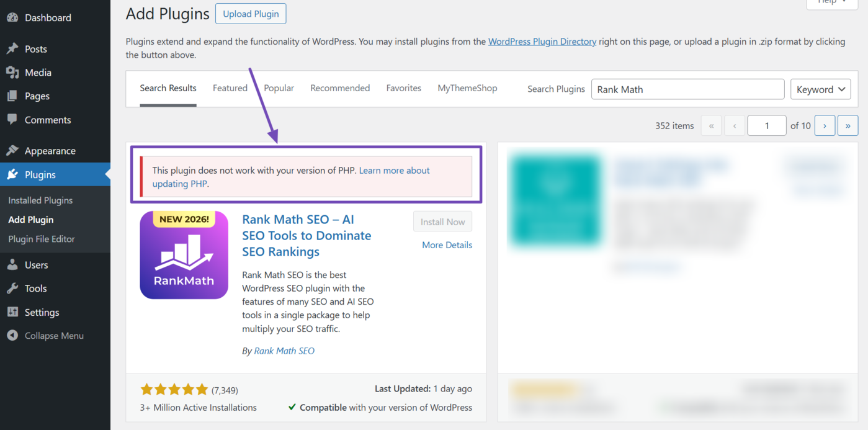Open the Plugins menu item

(55, 174)
